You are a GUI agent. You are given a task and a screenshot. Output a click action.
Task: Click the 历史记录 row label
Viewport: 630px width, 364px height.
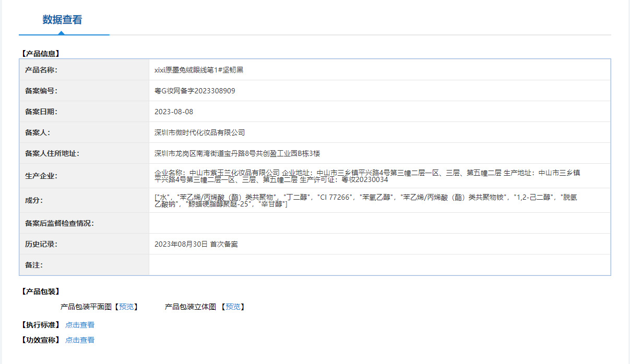41,244
